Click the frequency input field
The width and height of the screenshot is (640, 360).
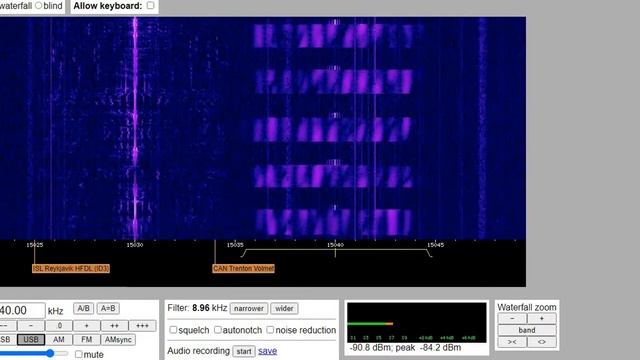click(22, 310)
